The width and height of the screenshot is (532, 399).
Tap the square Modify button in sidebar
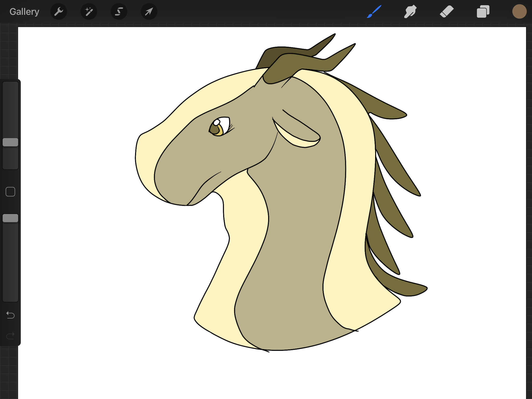pos(10,192)
